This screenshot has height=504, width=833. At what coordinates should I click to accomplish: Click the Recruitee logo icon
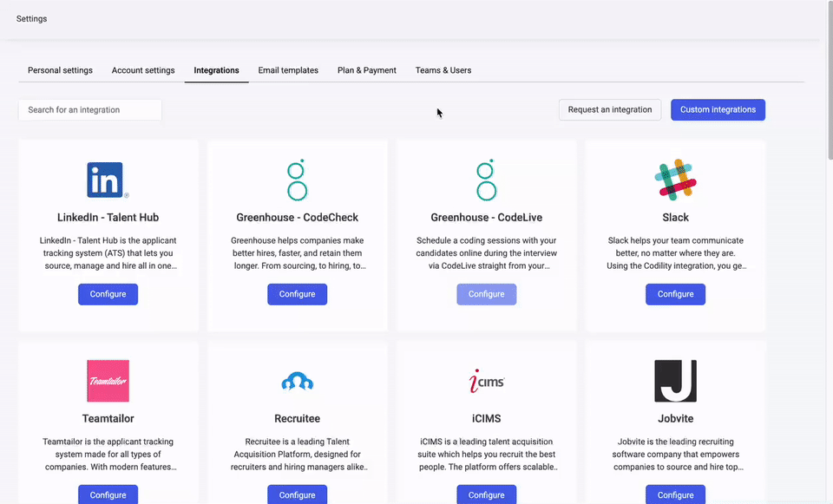(x=297, y=382)
